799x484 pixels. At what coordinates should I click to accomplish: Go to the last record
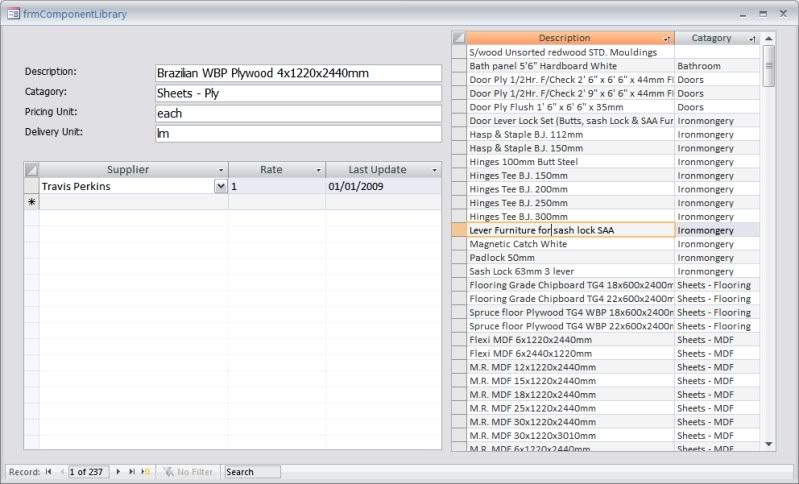(x=132, y=472)
